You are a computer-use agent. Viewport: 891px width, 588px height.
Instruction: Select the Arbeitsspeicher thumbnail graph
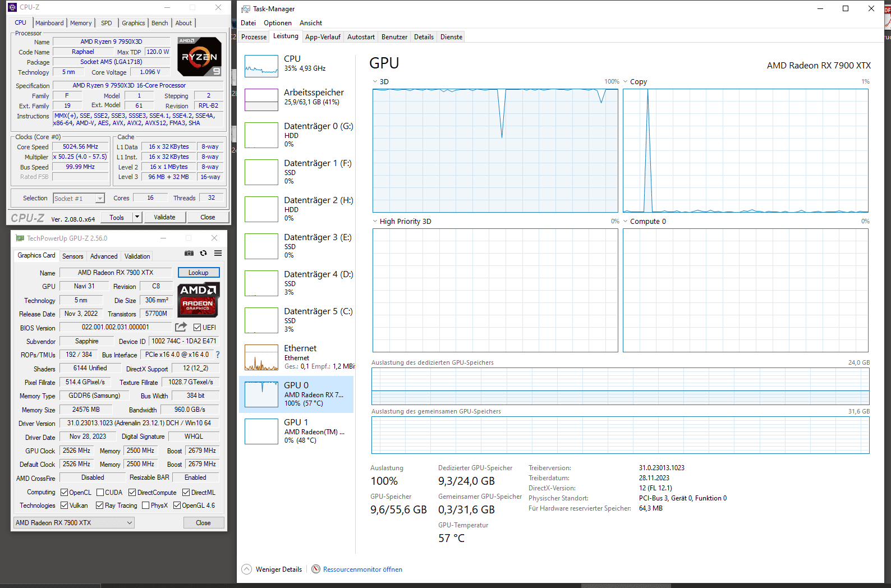tap(261, 100)
